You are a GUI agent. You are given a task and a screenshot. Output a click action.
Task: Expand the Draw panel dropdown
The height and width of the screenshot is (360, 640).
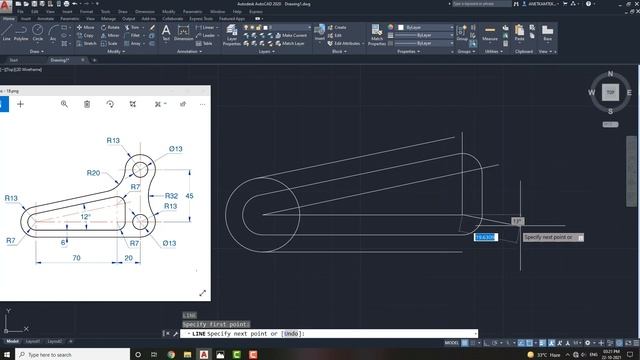coord(37,52)
